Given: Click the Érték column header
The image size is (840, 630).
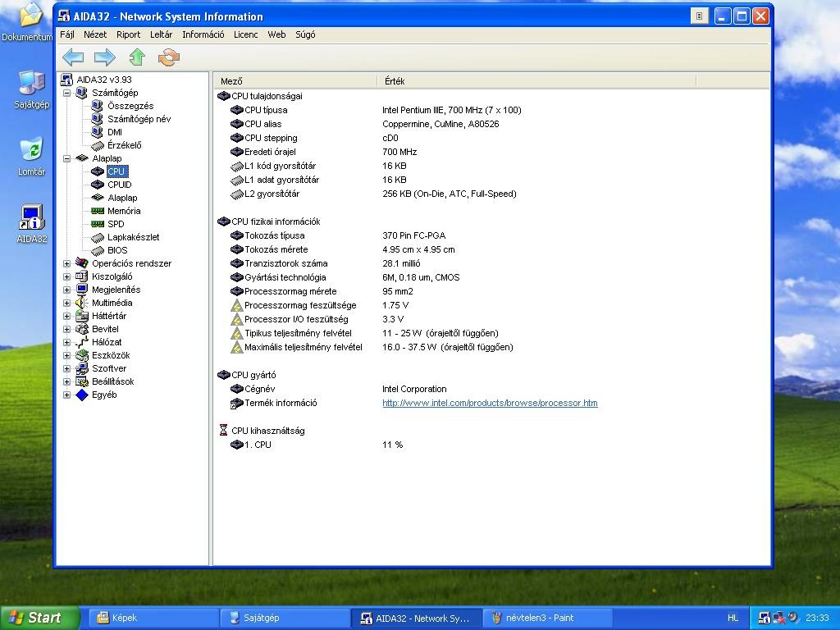Looking at the screenshot, I should [x=536, y=81].
